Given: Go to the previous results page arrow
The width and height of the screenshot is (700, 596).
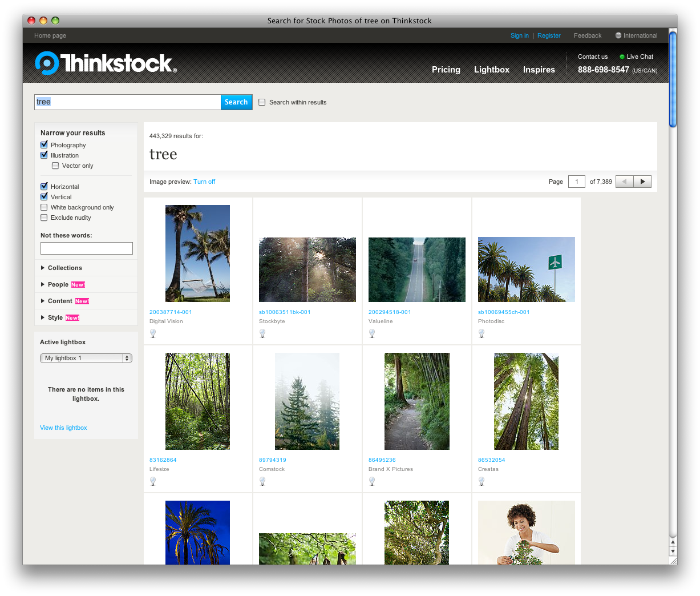Looking at the screenshot, I should click(x=625, y=182).
